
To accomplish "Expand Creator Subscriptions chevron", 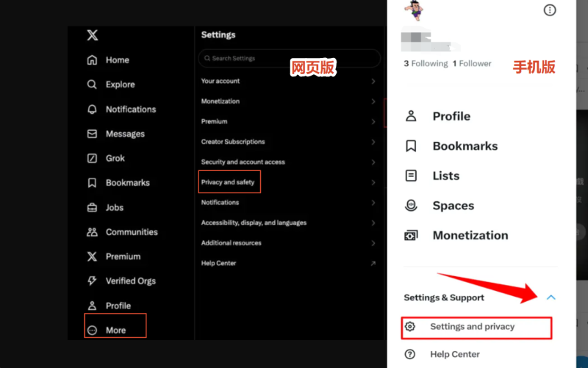I will (x=373, y=142).
